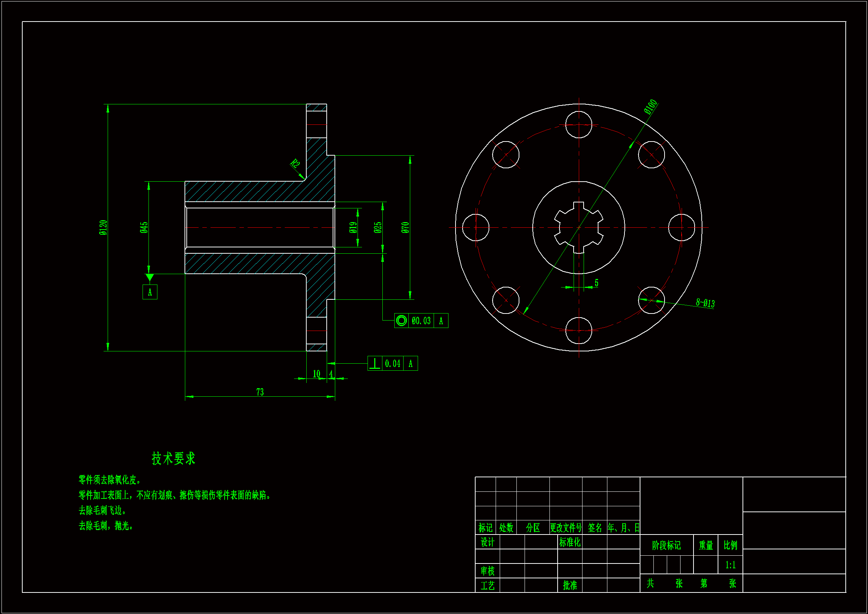The width and height of the screenshot is (868, 614).
Task: Select the spline hole at circle center
Action: tap(578, 227)
